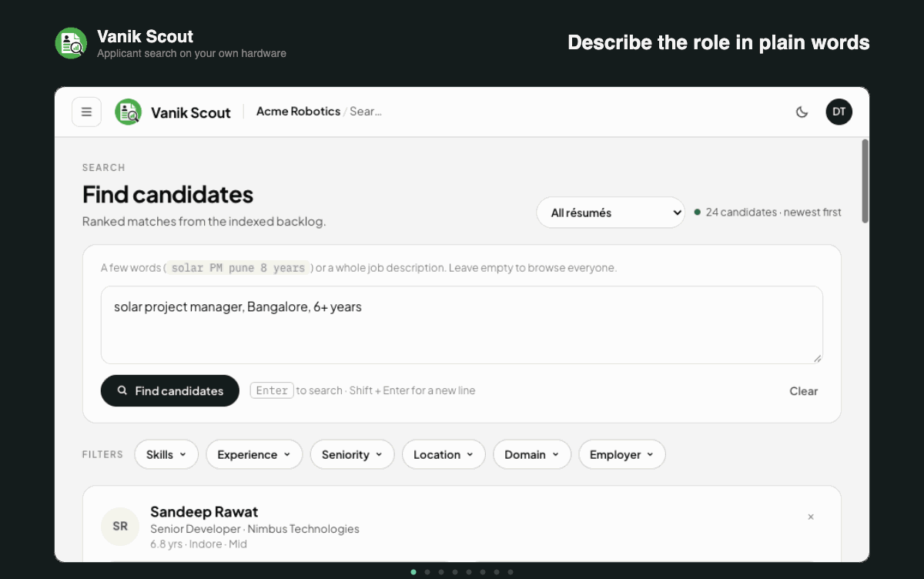
Task: Click the truncated 'Sear…' breadcrumb
Action: pyautogui.click(x=366, y=112)
